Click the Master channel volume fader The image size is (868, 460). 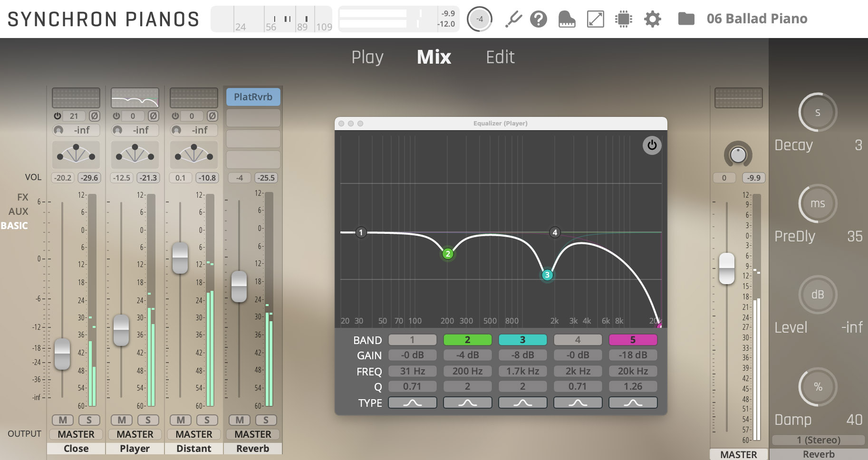point(727,269)
